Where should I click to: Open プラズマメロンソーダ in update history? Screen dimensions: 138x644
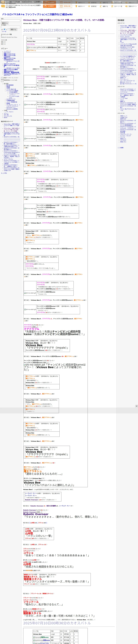pyautogui.click(x=126, y=49)
